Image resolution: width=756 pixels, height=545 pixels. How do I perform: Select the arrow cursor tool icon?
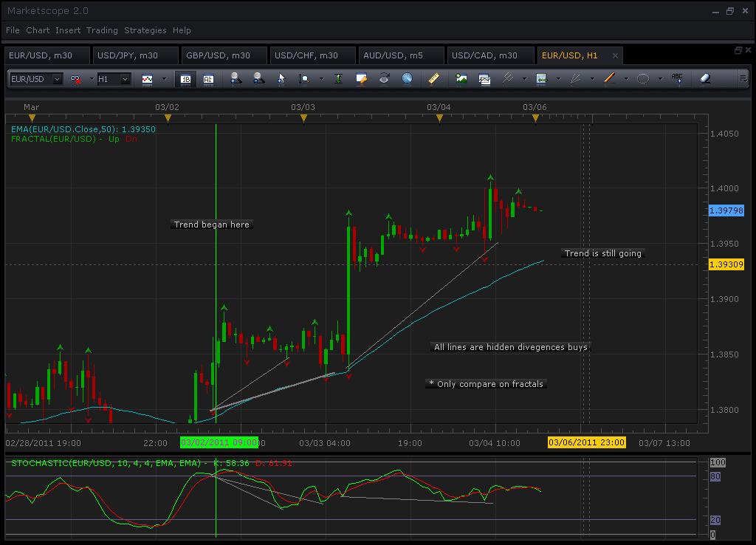[x=281, y=78]
